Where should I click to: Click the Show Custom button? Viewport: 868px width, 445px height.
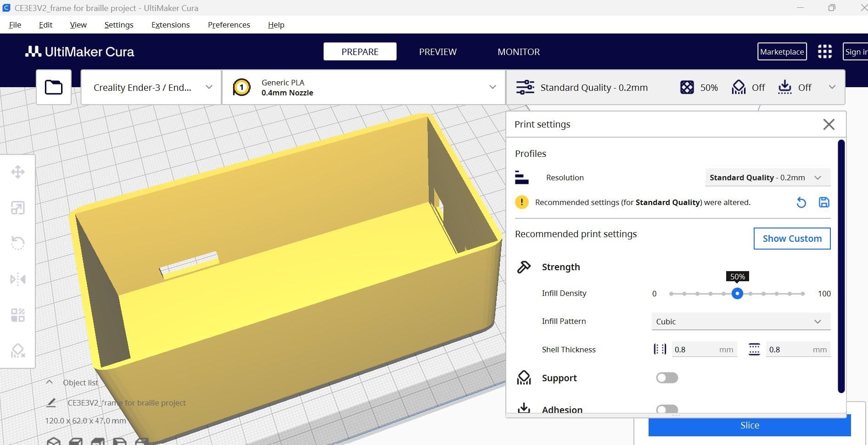(792, 239)
